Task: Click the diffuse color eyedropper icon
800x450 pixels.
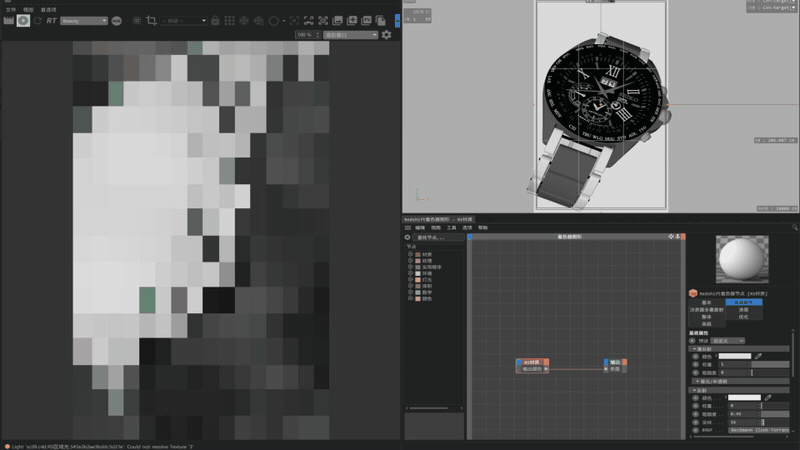Action: point(759,356)
